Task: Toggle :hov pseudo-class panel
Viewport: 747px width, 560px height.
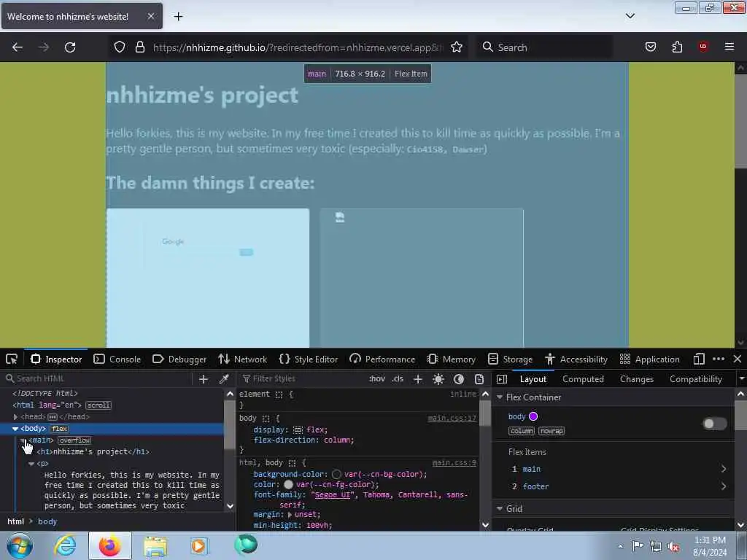Action: (377, 379)
